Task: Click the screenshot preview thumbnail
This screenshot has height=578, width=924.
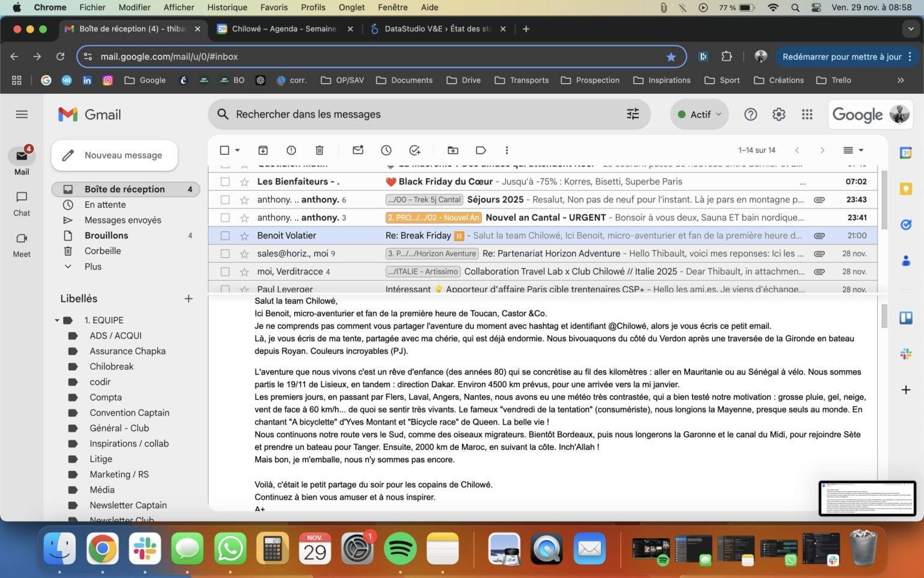Action: pyautogui.click(x=867, y=498)
